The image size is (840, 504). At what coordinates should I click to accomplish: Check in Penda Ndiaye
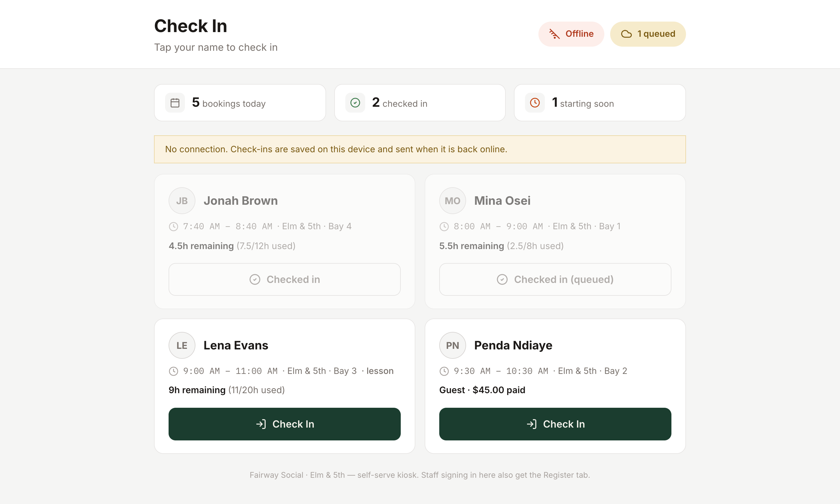[555, 424]
